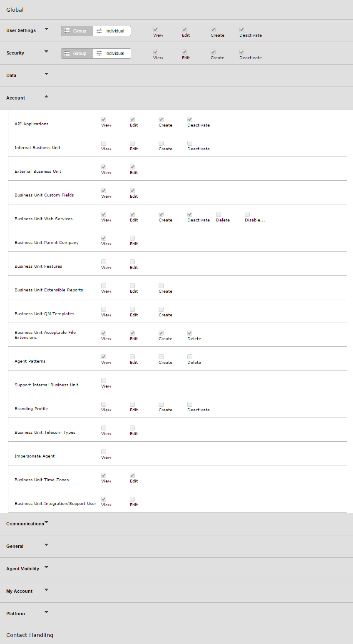Expand the Communications section
The width and height of the screenshot is (353, 644).
point(46,522)
